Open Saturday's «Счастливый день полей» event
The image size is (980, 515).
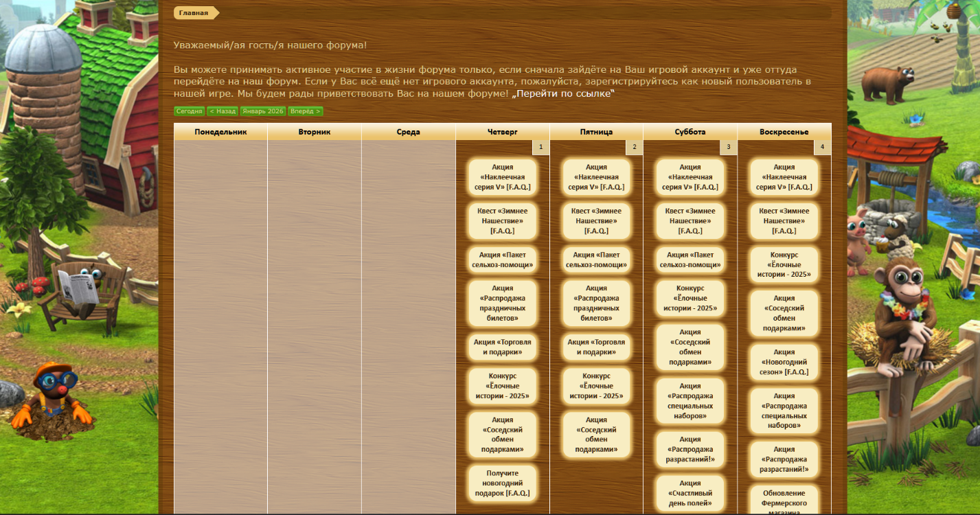(690, 493)
